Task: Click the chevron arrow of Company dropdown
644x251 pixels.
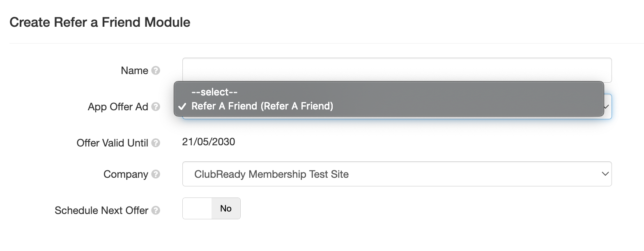Action: click(605, 174)
